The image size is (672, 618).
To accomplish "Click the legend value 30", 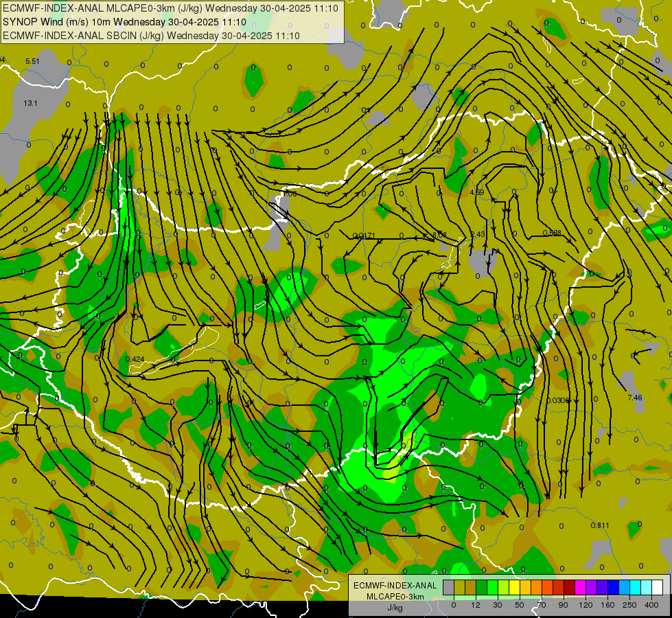I will click(498, 605).
